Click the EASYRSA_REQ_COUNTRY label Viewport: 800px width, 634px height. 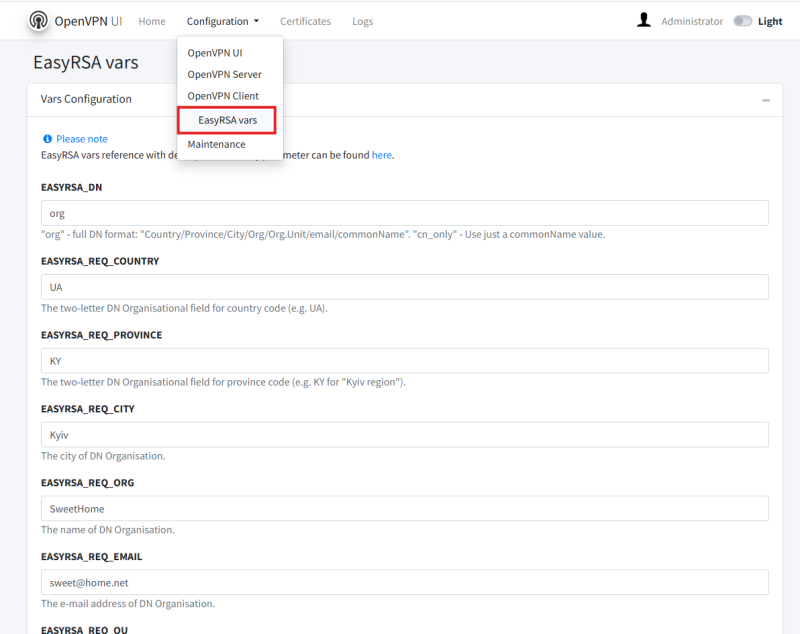tap(100, 261)
